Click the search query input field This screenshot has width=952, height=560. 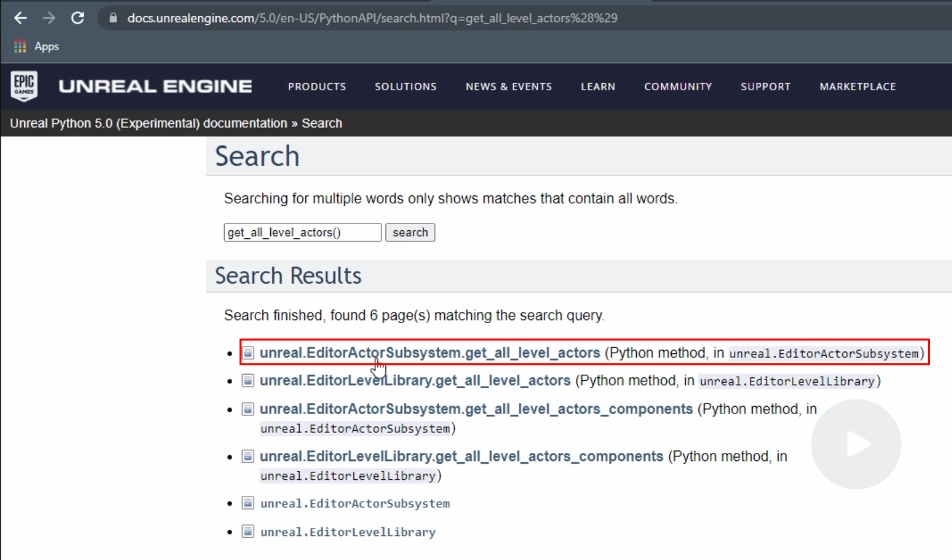tap(302, 232)
